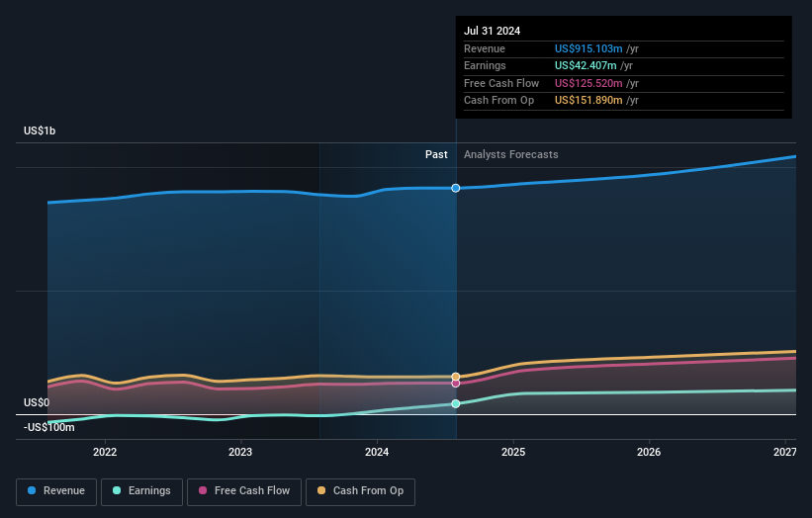812x518 pixels.
Task: Toggle the Cash From Op legend button
Action: tap(360, 491)
